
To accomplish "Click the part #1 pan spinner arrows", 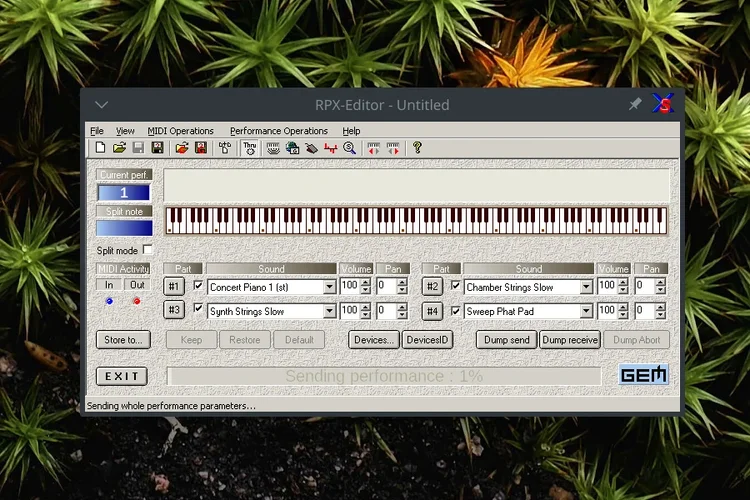I will pyautogui.click(x=402, y=286).
